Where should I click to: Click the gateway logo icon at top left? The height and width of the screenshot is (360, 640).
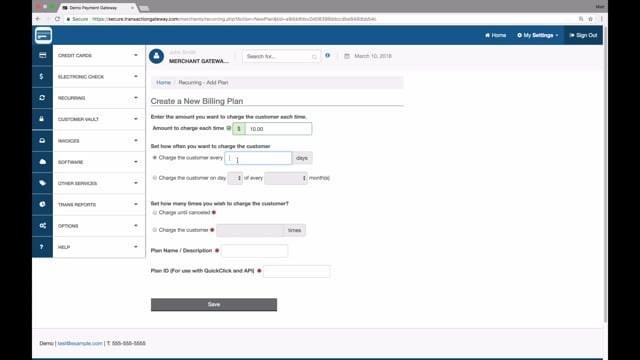click(43, 36)
